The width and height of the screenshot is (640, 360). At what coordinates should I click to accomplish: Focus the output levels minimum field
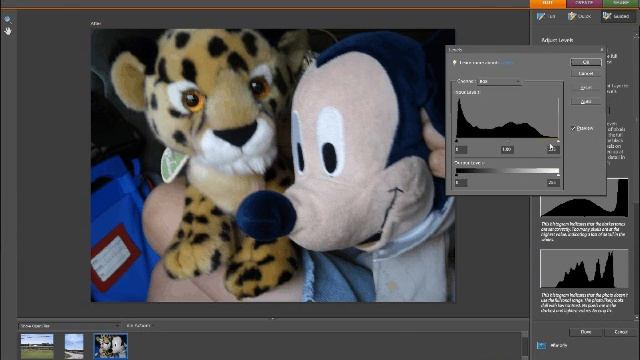(461, 182)
